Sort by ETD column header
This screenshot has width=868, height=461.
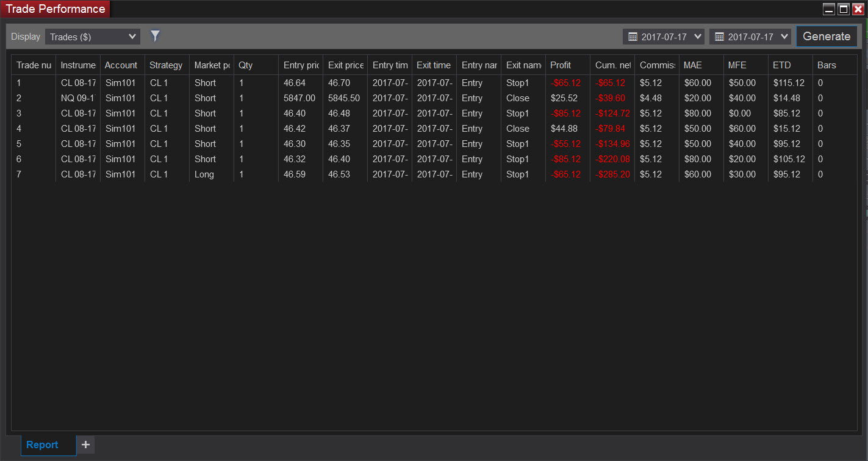click(791, 65)
